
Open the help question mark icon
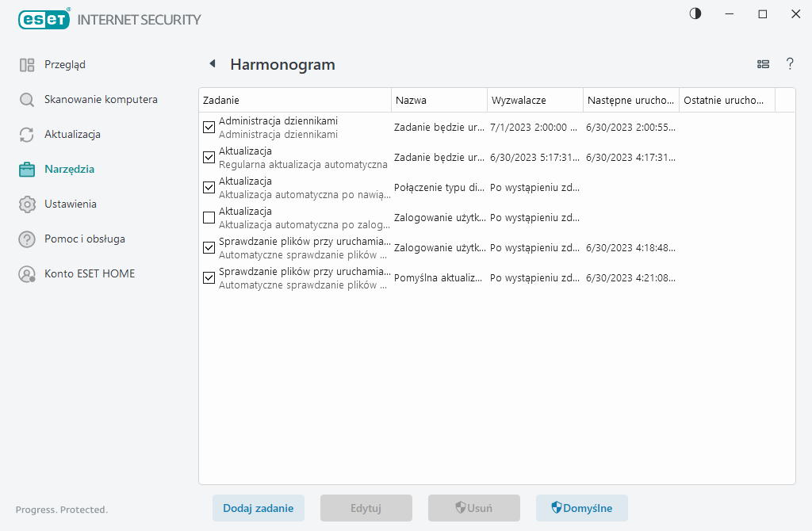coord(790,64)
